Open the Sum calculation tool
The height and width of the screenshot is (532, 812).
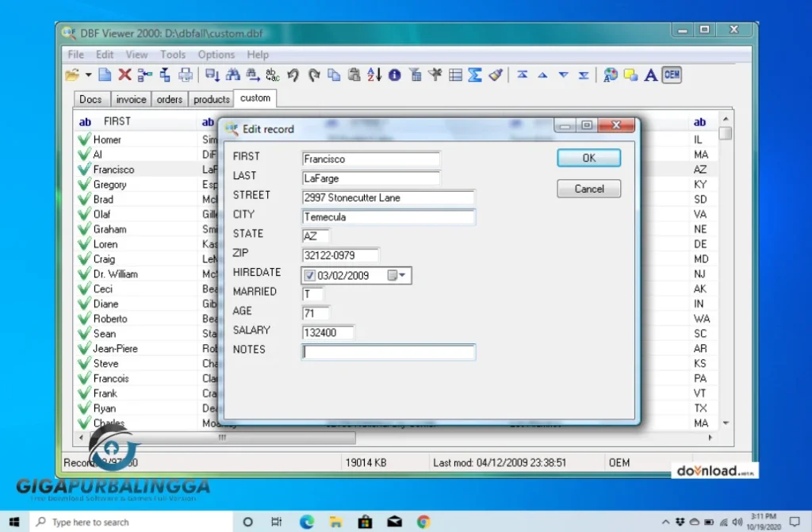click(x=474, y=75)
